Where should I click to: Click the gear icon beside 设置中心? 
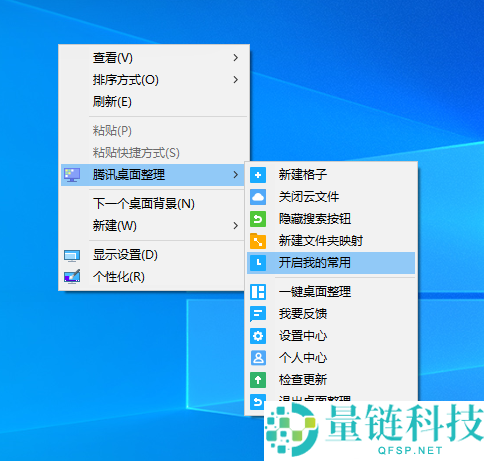point(258,336)
